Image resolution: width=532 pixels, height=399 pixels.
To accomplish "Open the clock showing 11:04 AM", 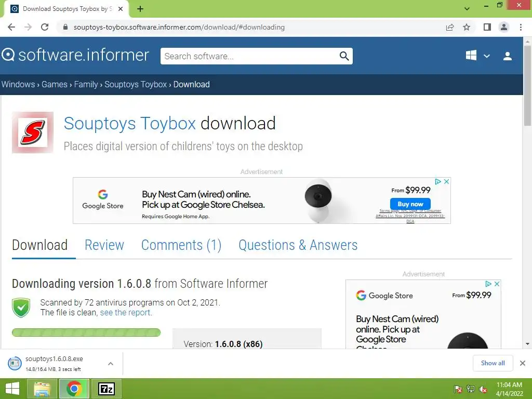I will [x=510, y=389].
